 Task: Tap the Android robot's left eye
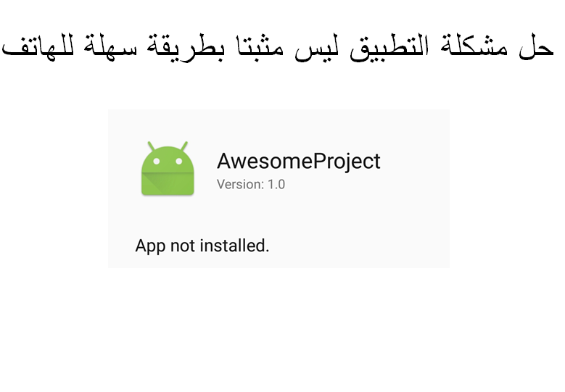point(157,162)
